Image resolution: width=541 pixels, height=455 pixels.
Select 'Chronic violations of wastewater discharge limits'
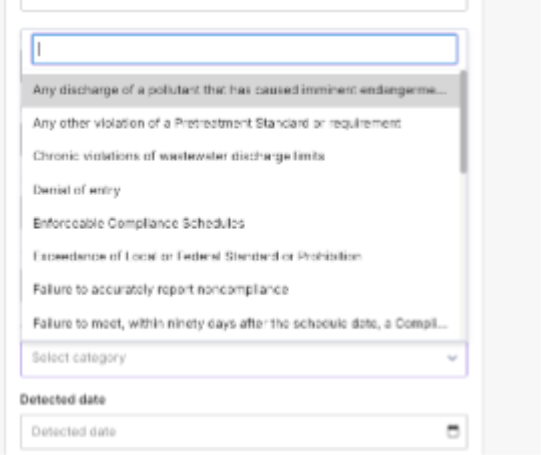coord(240,156)
